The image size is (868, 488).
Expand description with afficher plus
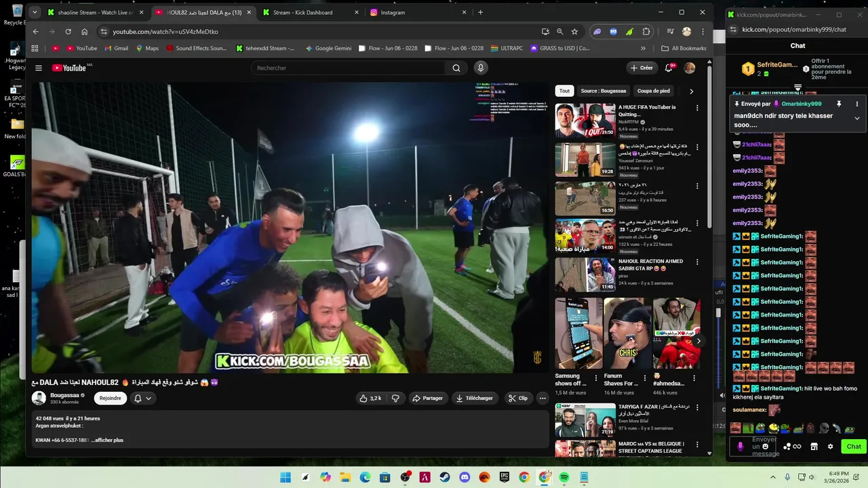click(108, 441)
